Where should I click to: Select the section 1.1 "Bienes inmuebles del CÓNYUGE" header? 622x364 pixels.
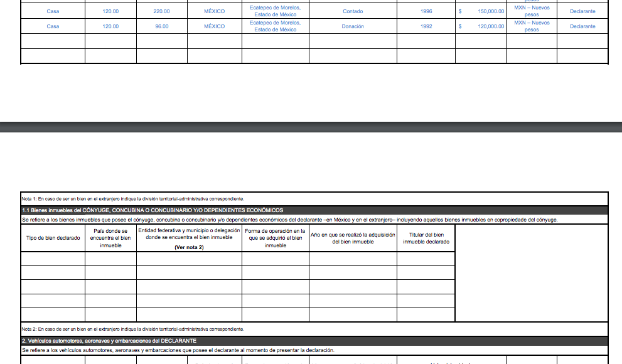coord(153,210)
